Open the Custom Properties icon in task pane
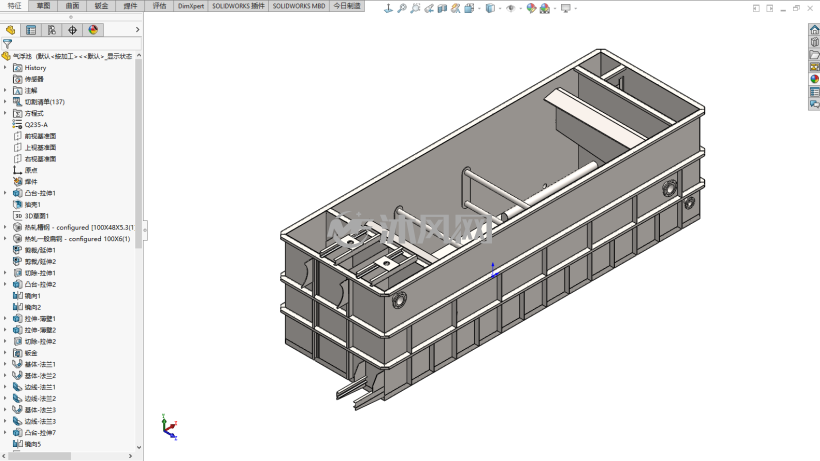 click(x=814, y=92)
